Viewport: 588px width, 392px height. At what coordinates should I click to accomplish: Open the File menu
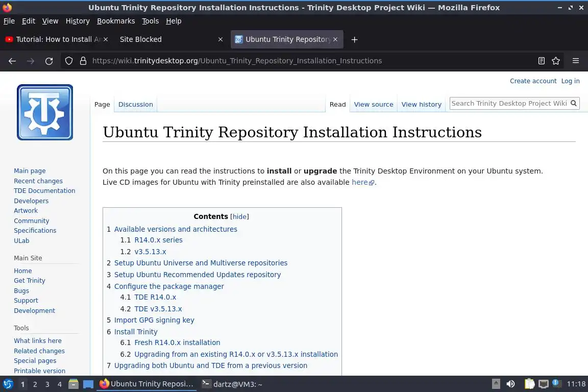click(9, 21)
